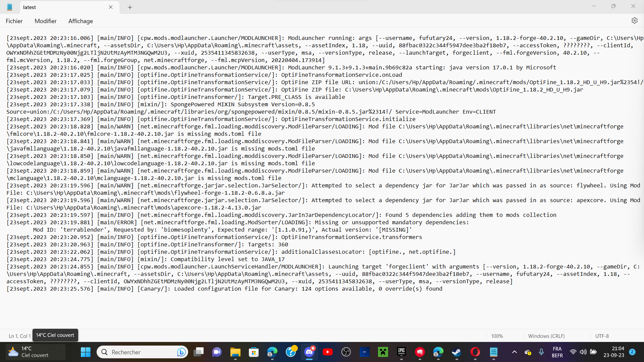Open File Explorer from taskbar
The width and height of the screenshot is (644, 362).
click(x=235, y=352)
